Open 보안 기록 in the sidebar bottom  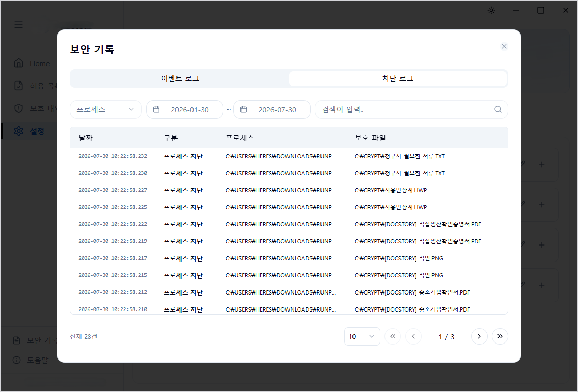(35, 340)
